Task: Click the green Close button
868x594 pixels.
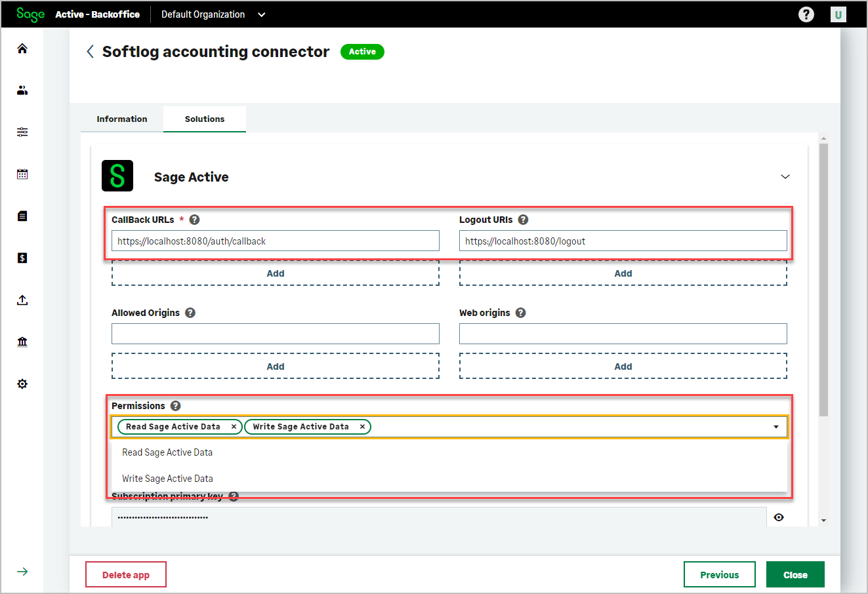Action: (x=795, y=574)
